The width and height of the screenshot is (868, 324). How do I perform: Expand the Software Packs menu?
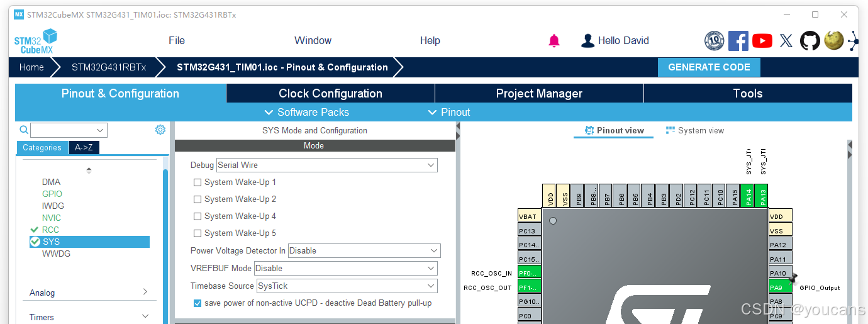307,112
